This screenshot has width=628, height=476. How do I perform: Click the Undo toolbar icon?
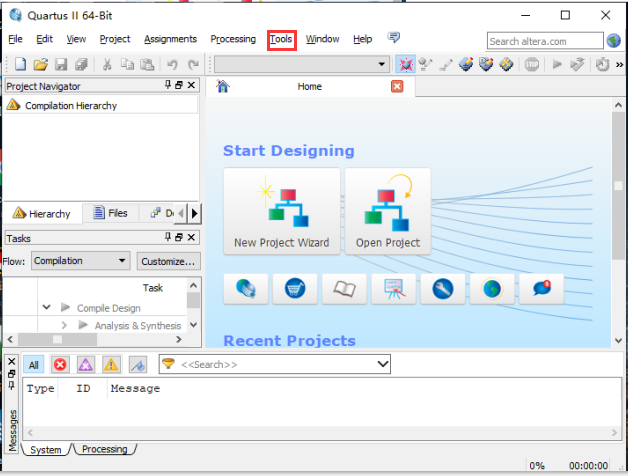[x=173, y=64]
